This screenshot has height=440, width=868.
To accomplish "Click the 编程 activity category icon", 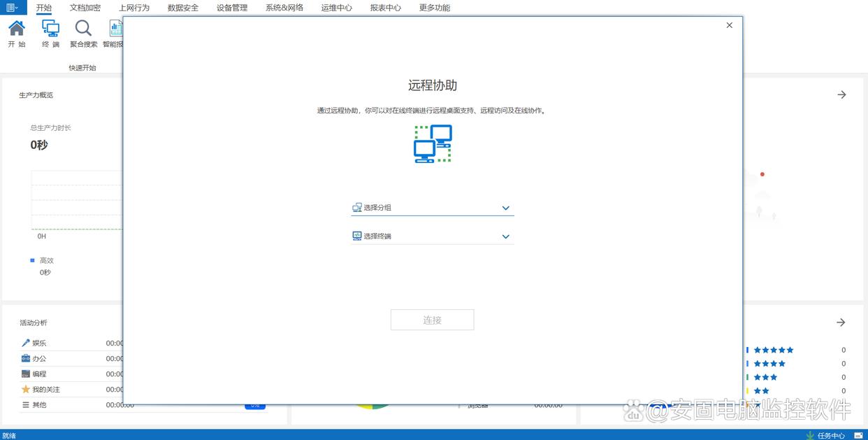I will point(26,374).
